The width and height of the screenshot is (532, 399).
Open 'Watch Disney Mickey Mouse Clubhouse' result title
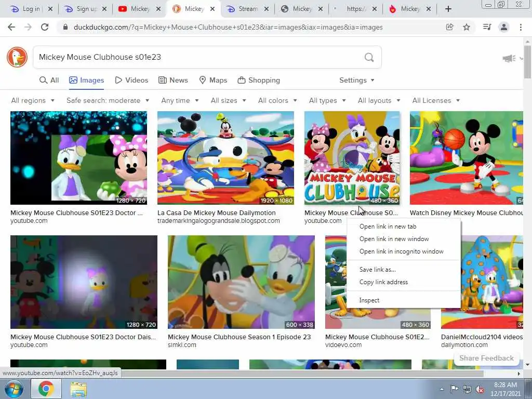466,212
